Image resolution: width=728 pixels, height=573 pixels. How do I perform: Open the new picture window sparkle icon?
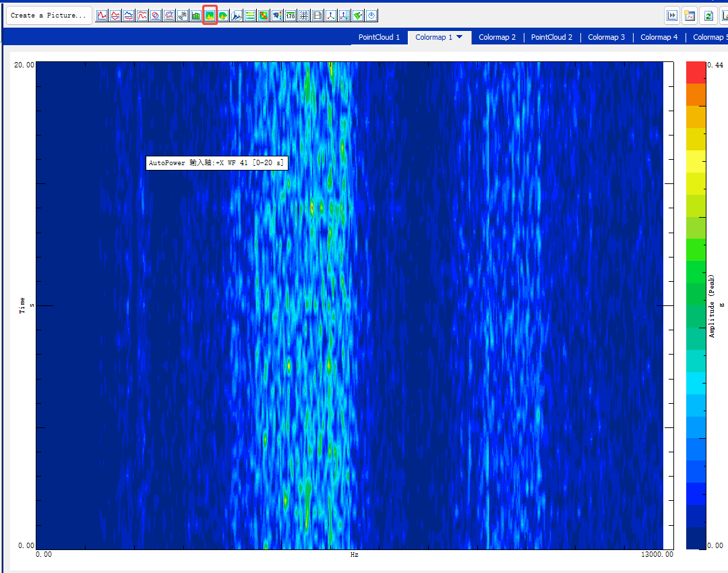690,16
